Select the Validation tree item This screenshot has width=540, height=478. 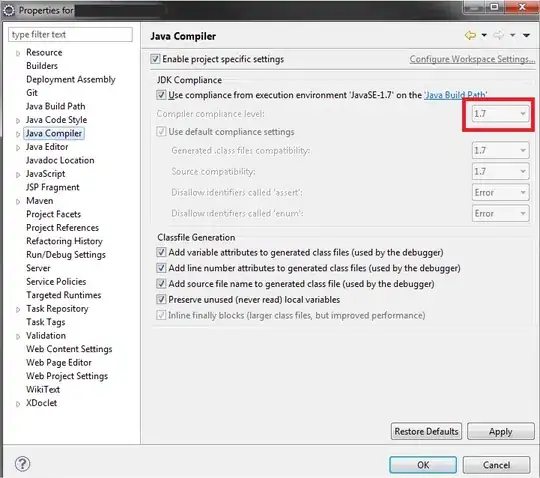click(x=46, y=335)
